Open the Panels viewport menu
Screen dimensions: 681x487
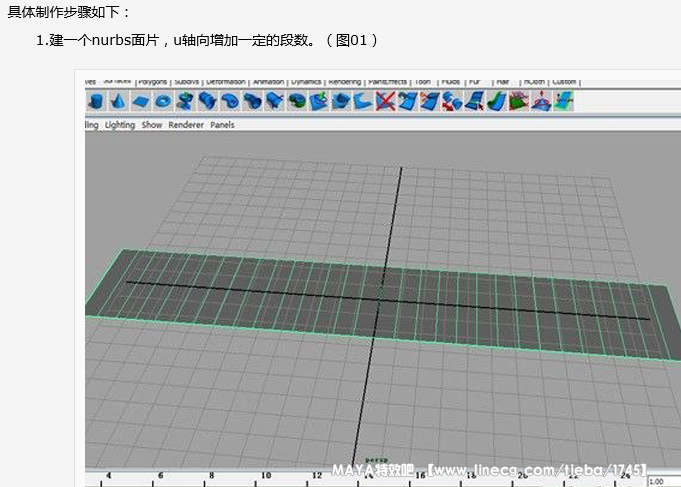222,125
